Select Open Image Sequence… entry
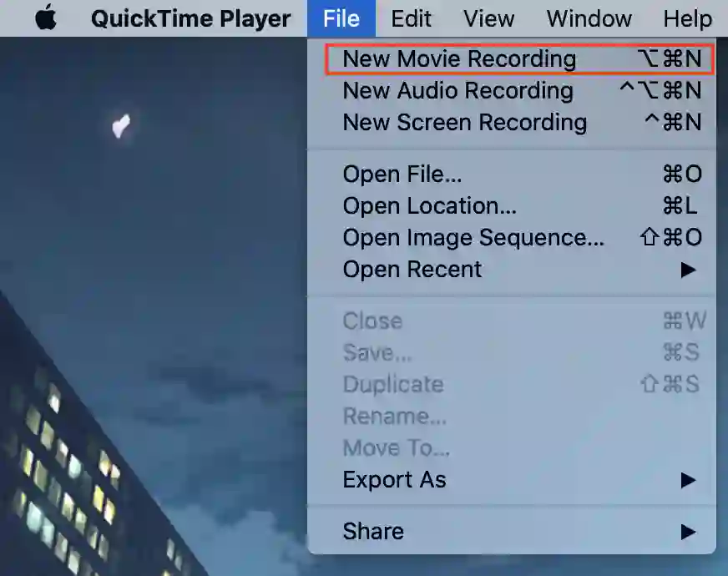The image size is (728, 576). tap(512, 237)
